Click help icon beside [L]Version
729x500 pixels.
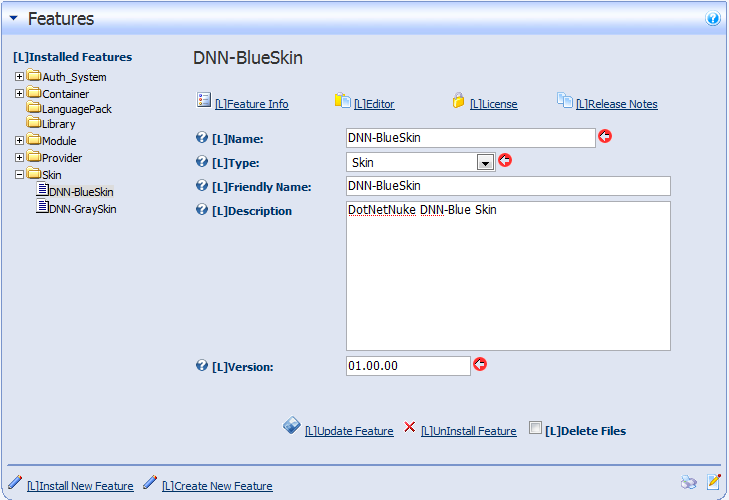coord(202,365)
